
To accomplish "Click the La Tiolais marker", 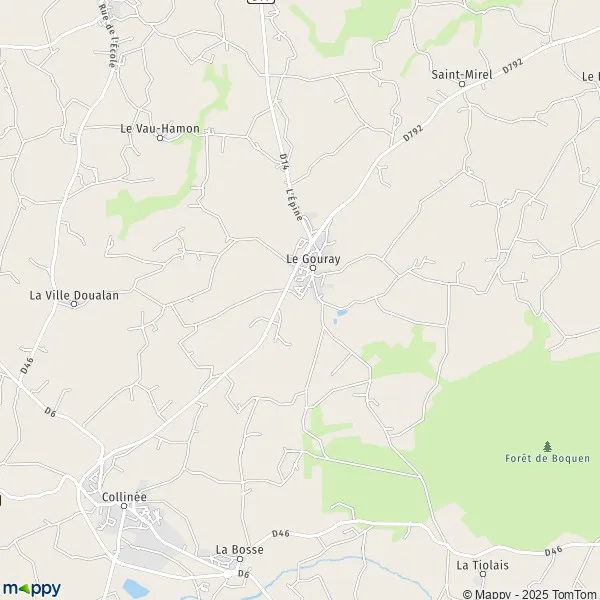I will (x=483, y=574).
